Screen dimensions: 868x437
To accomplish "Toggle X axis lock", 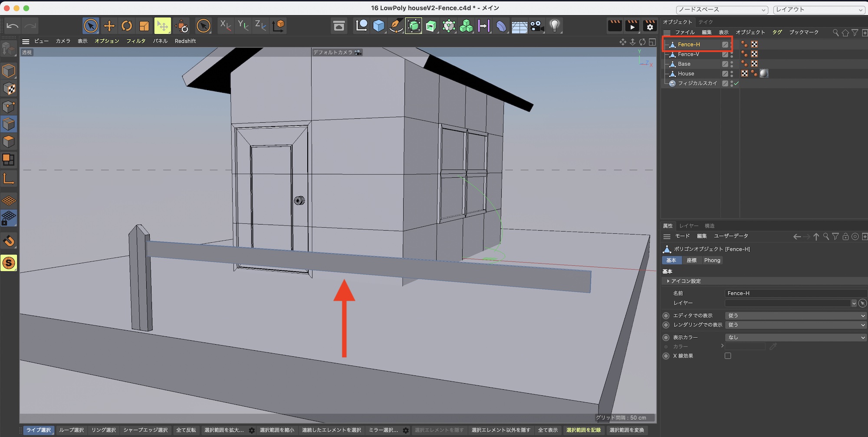I will click(x=225, y=26).
